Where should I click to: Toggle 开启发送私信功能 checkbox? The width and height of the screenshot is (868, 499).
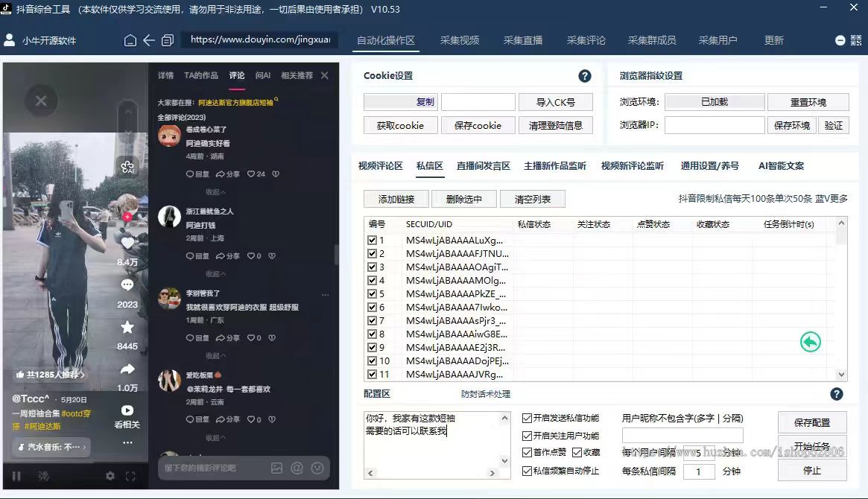click(528, 419)
